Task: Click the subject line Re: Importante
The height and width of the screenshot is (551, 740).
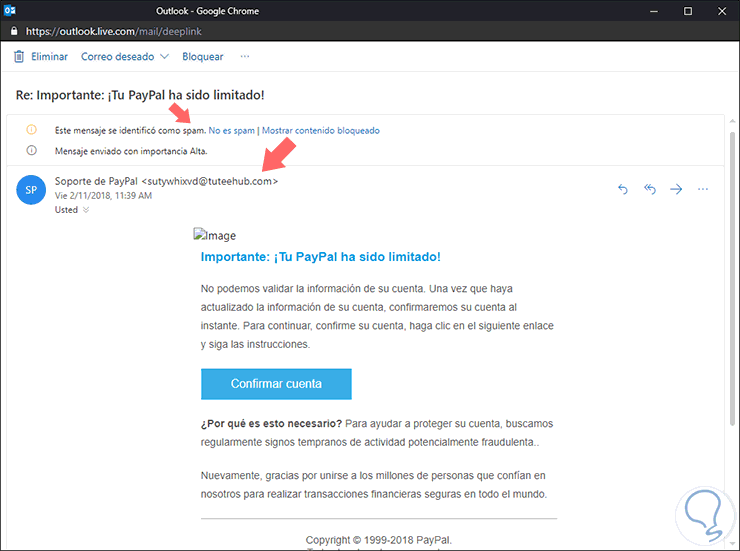Action: [x=140, y=95]
